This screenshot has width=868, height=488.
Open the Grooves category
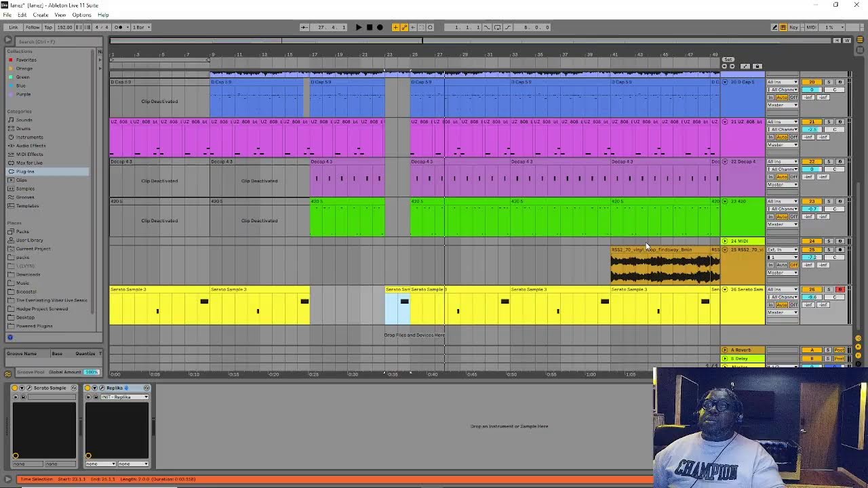[x=25, y=197]
